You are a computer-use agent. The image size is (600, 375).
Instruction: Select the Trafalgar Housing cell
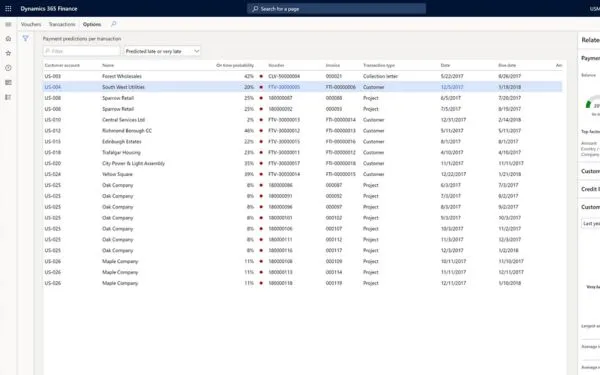click(121, 152)
